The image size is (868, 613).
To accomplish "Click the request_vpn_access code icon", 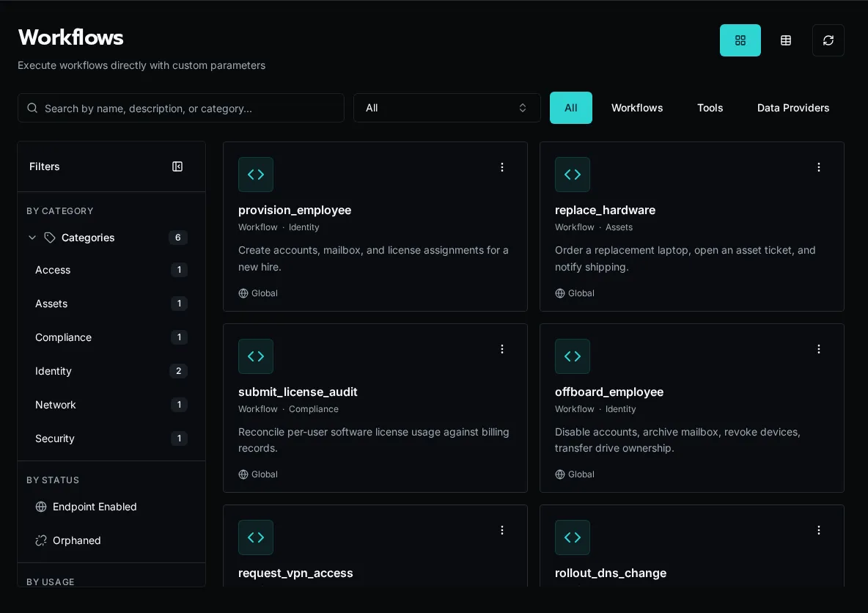I will tap(256, 537).
